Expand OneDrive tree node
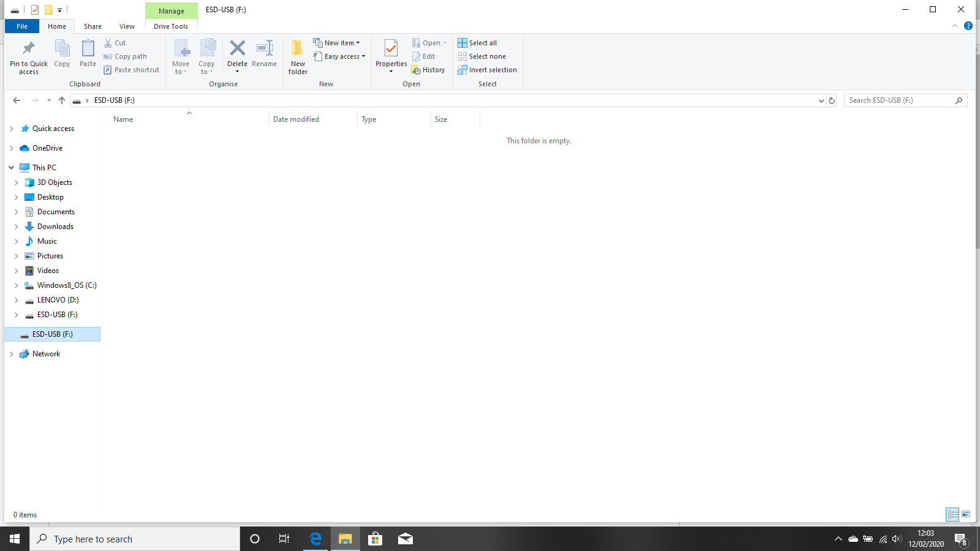Viewport: 980px width, 551px height. pos(11,148)
